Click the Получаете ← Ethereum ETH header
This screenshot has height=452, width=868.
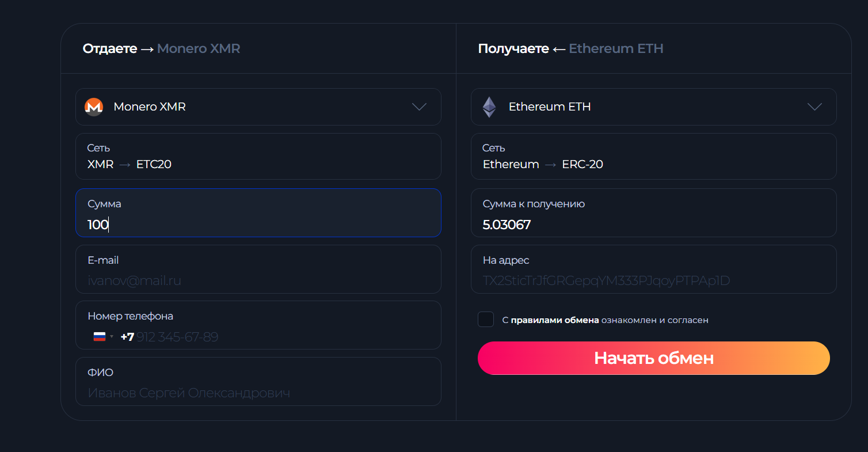tap(571, 48)
